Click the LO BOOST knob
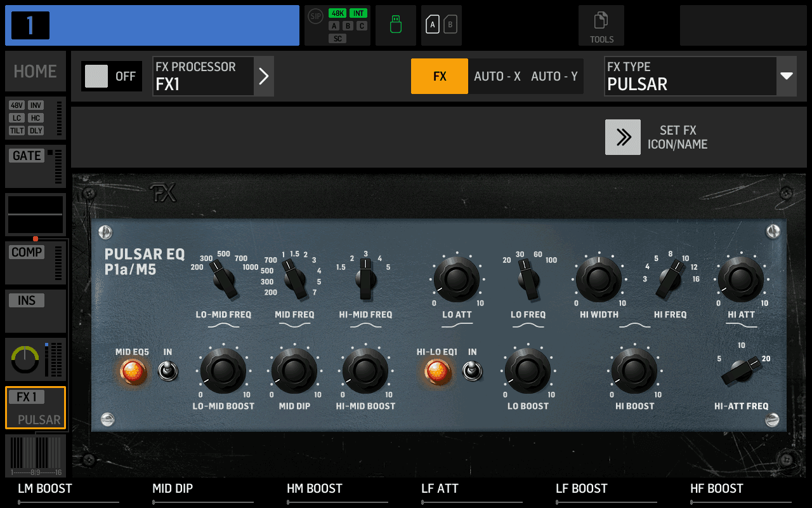Viewport: 812px width, 508px height. tap(528, 371)
